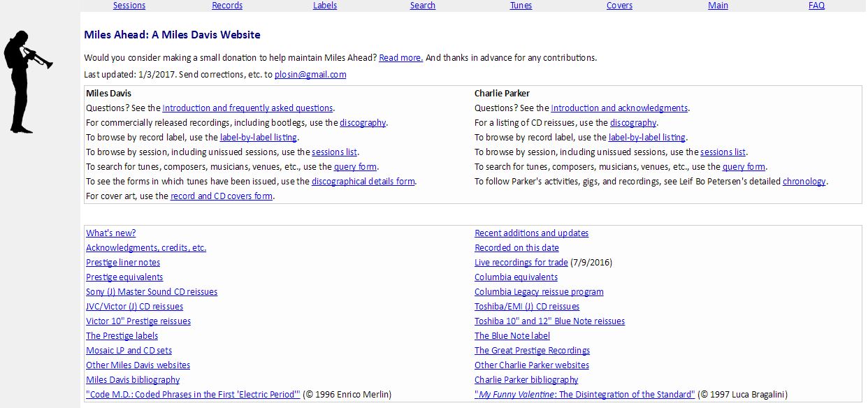Click the 'Miles Davis' column heading
The height and width of the screenshot is (408, 868).
(108, 94)
